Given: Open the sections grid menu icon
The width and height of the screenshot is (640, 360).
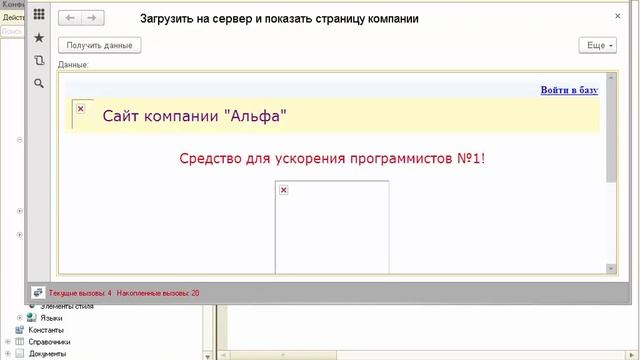Looking at the screenshot, I should [39, 14].
